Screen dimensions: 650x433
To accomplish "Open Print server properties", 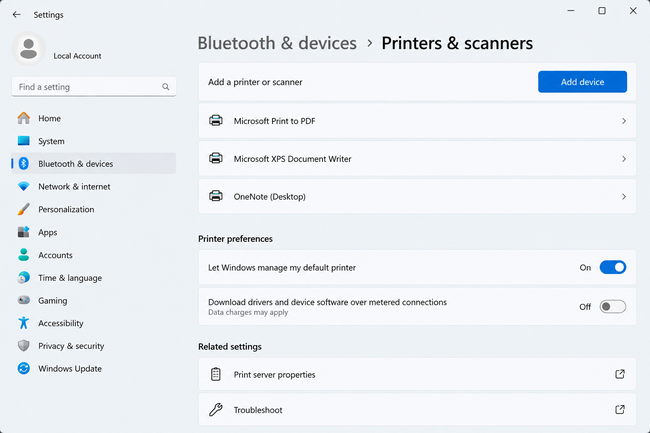I will (417, 374).
